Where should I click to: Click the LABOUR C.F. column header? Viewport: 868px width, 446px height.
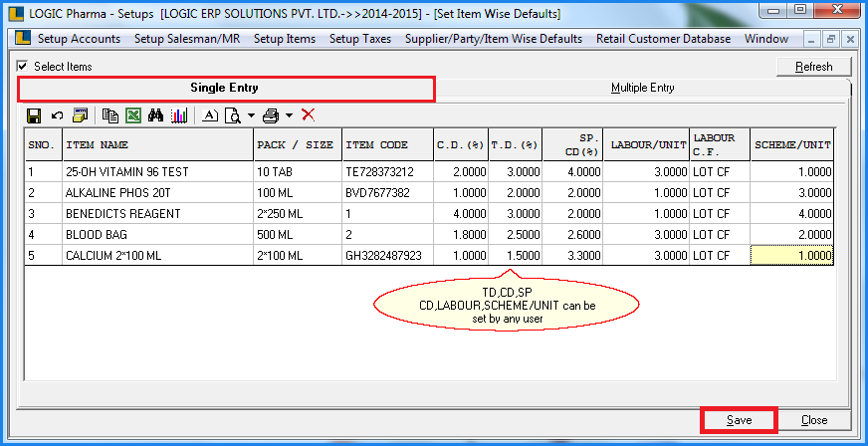pos(721,145)
